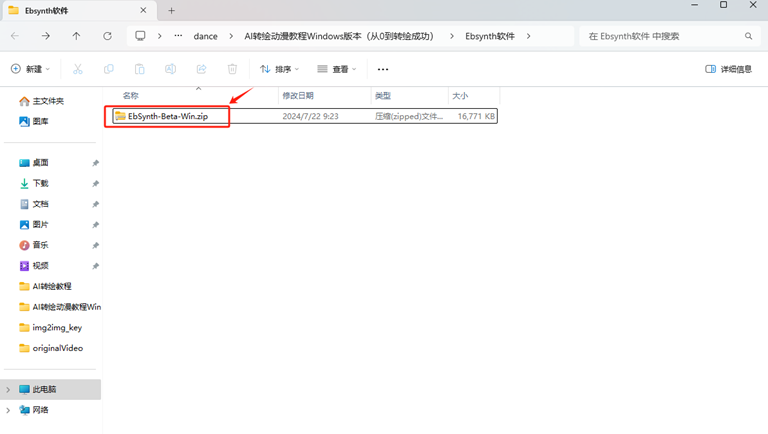Viewport: 768px width, 434px height.
Task: Open the 排序 sort dropdown
Action: coord(279,69)
